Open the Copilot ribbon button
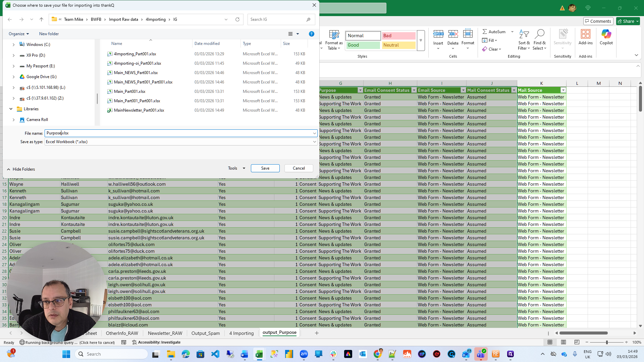Image resolution: width=644 pixels, height=362 pixels. click(606, 37)
